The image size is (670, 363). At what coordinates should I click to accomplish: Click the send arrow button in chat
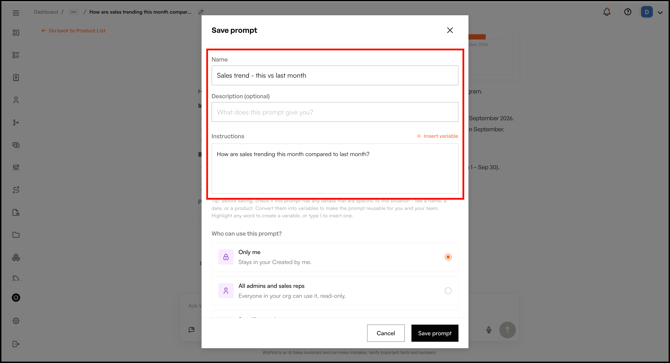(x=507, y=330)
